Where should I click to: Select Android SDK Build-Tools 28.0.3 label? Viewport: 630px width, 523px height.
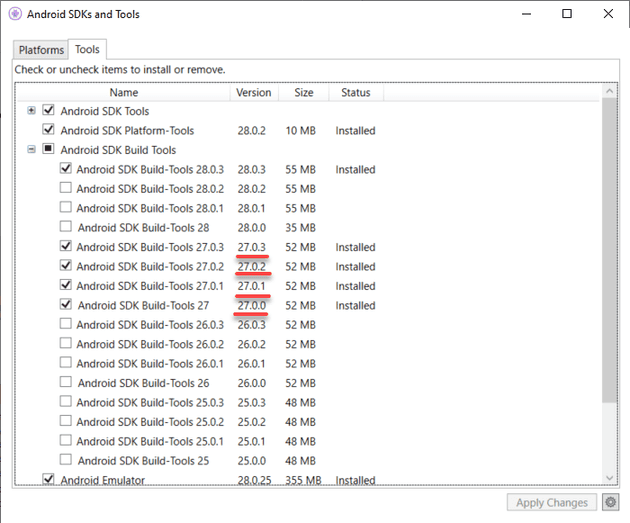[150, 170]
